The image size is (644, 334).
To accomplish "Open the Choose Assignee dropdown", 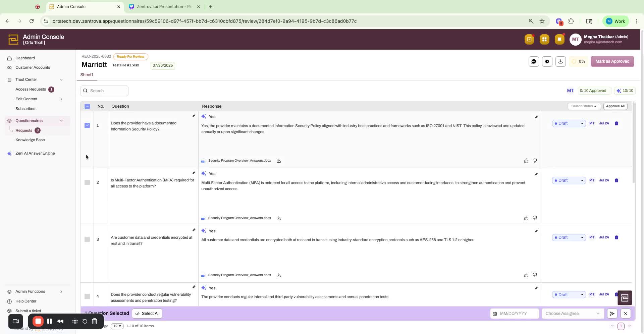I will pos(573,314).
